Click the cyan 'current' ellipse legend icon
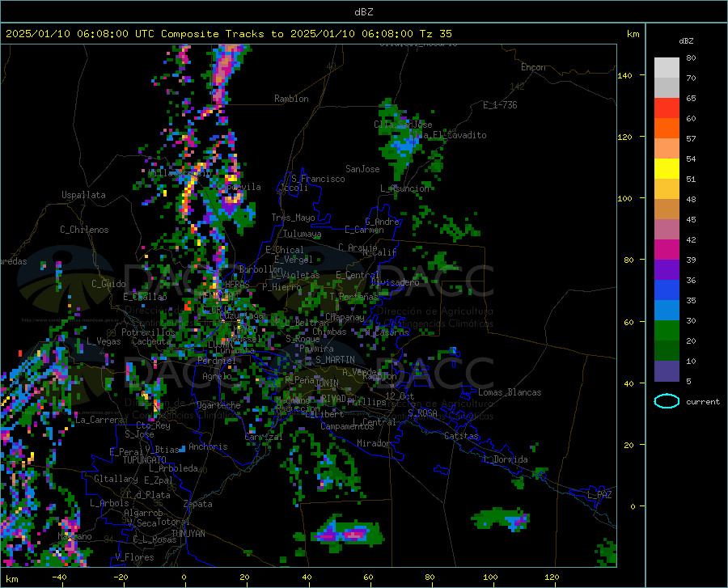 667,401
